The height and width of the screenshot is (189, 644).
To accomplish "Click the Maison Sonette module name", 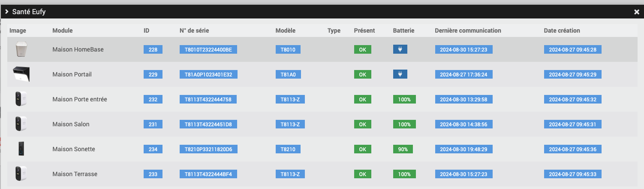I will click(73, 149).
